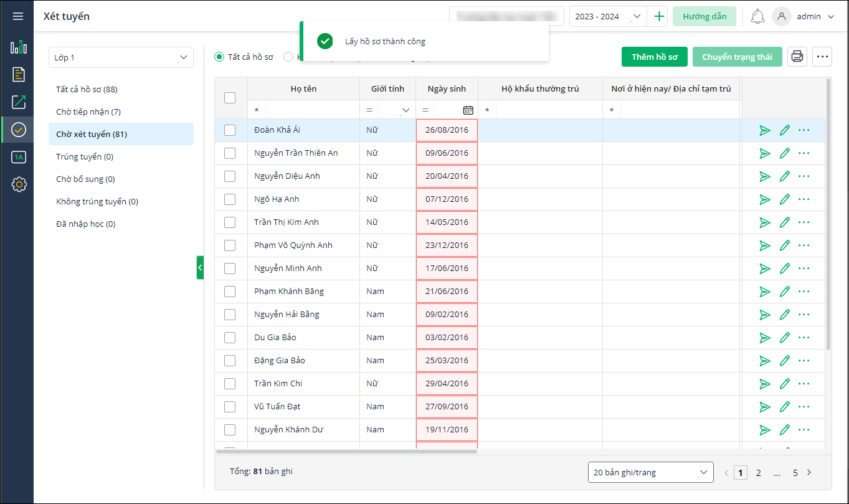Check the box for Nguyễn Hải Bằng
The width and height of the screenshot is (849, 504).
coord(230,315)
